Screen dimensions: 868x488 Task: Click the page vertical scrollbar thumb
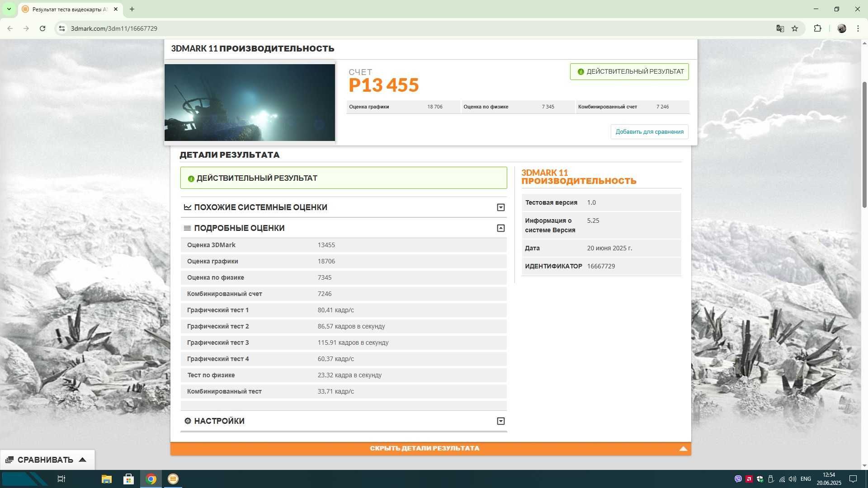tap(864, 145)
